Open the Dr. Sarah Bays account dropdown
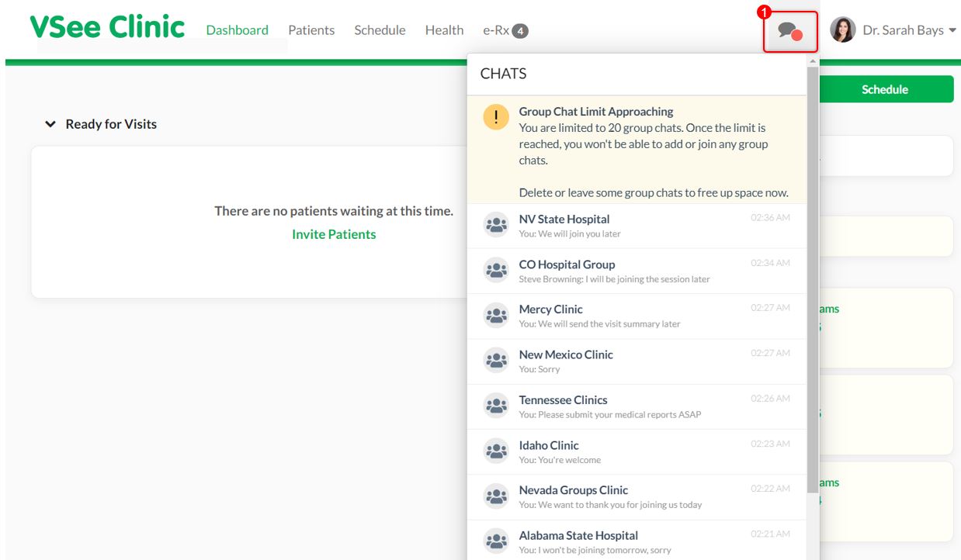961x560 pixels. [893, 30]
